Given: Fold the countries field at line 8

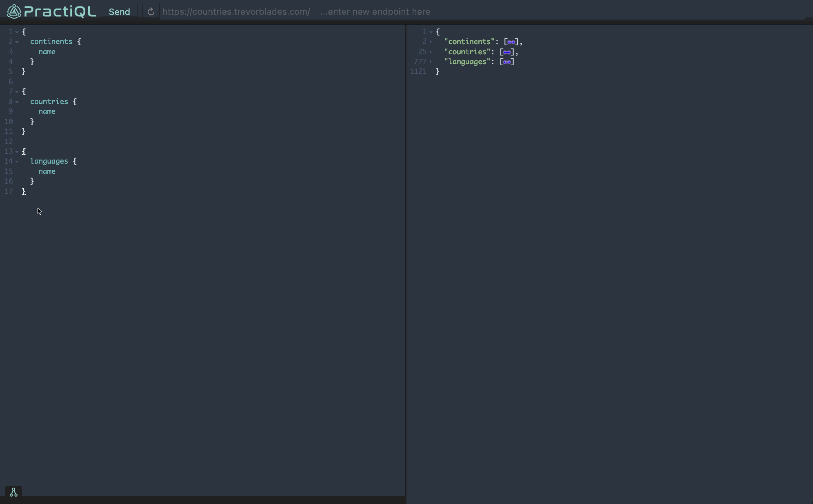Looking at the screenshot, I should (17, 102).
